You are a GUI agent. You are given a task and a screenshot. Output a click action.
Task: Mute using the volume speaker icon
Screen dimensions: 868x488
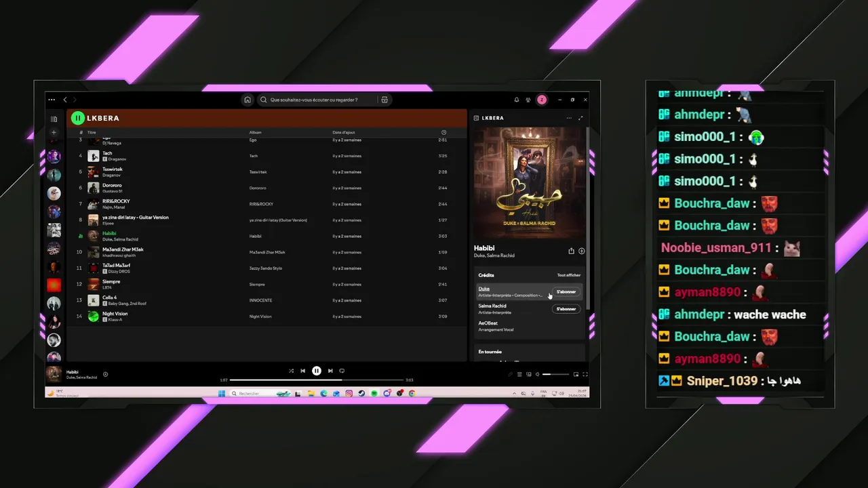click(x=537, y=374)
